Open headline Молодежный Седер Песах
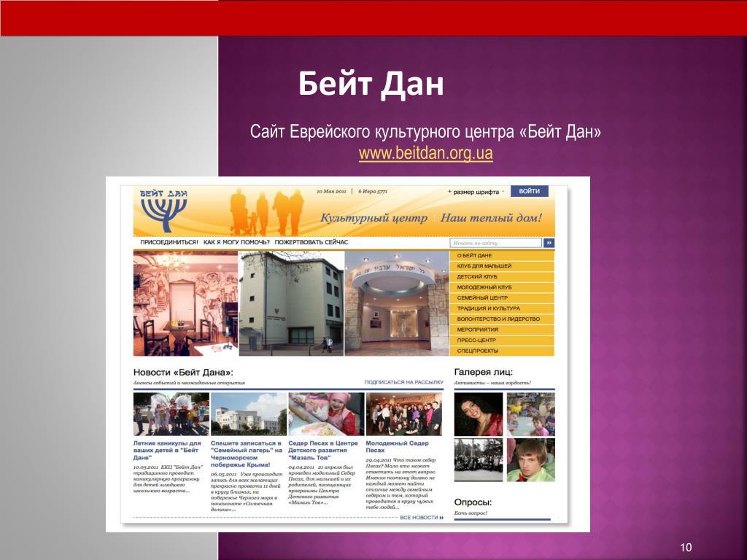Screen dimensions: 747x560 tap(398, 447)
